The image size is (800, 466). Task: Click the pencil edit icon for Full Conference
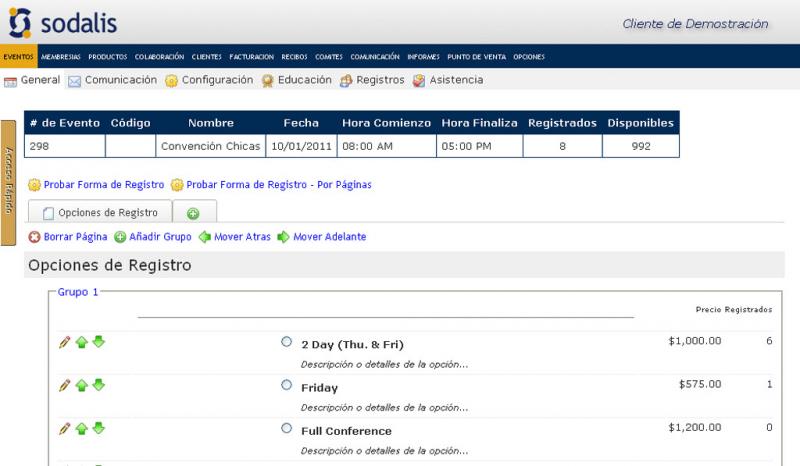(65, 428)
